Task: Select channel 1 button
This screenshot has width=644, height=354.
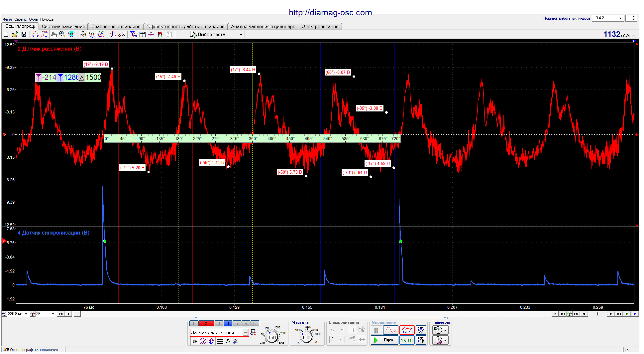Action: 193,323
